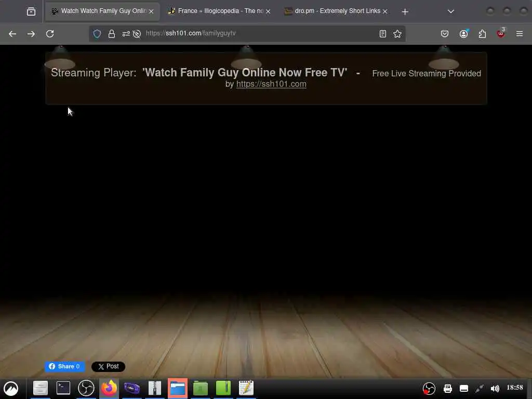Open the https://ssh101.com link
This screenshot has width=532, height=399.
[271, 84]
